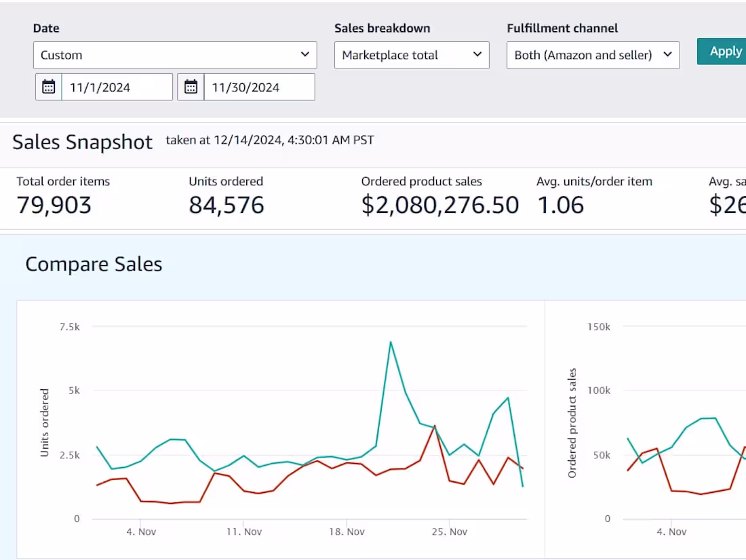Open the start date calendar picker

pyautogui.click(x=48, y=87)
